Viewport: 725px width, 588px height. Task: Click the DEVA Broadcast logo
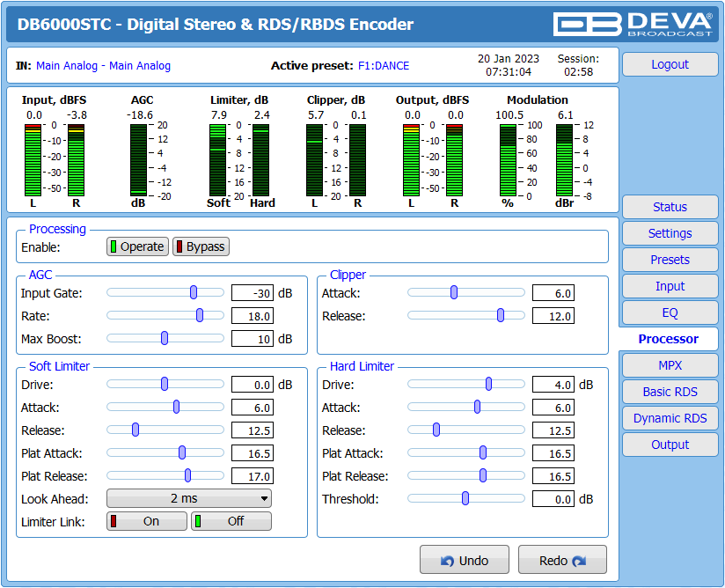[x=633, y=24]
